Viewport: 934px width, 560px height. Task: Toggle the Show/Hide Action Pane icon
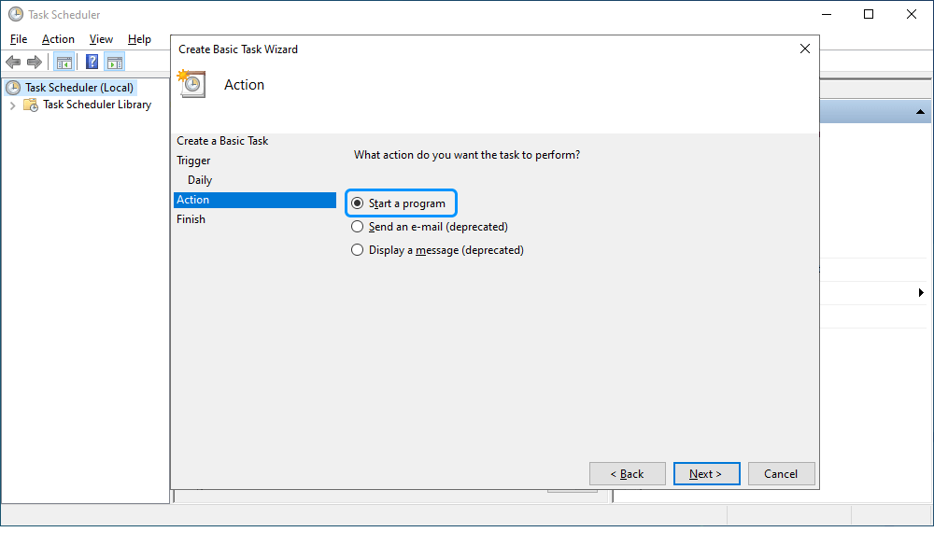(x=115, y=62)
